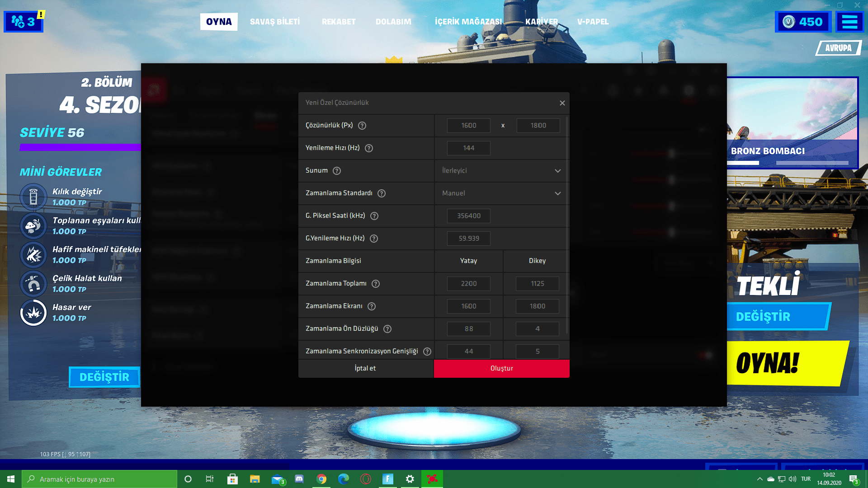Click the dialog's vertical scrollbar
The width and height of the screenshot is (868, 488).
(x=567, y=226)
